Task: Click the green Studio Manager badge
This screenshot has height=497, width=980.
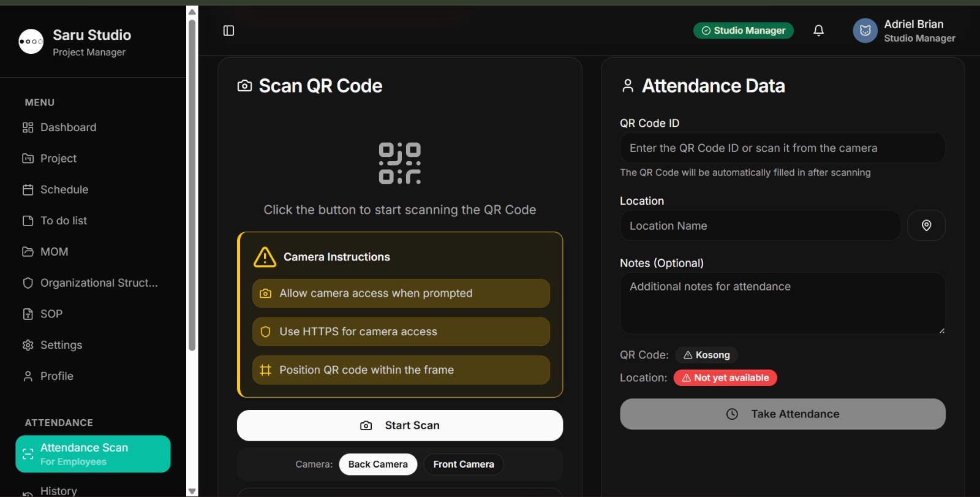Action: click(744, 31)
